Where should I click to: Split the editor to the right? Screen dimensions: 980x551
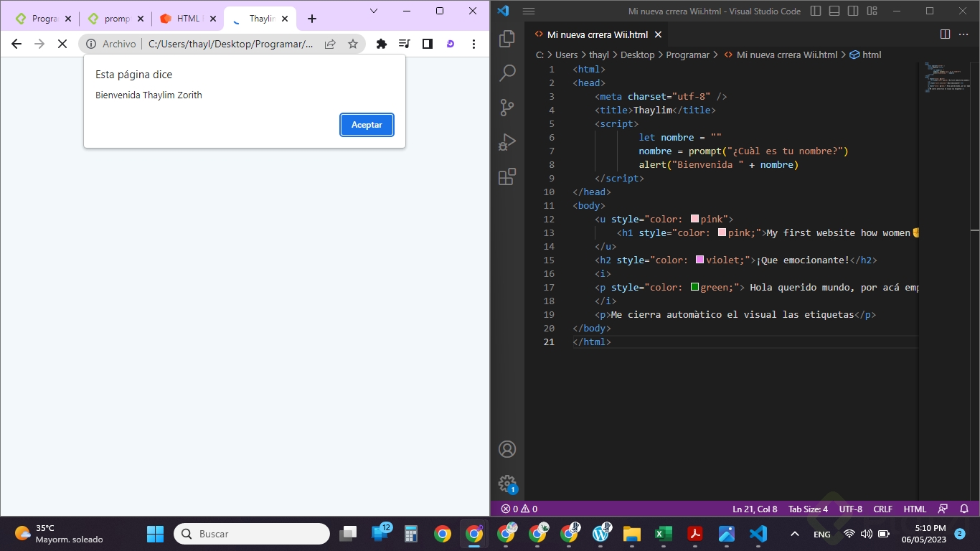pyautogui.click(x=945, y=34)
